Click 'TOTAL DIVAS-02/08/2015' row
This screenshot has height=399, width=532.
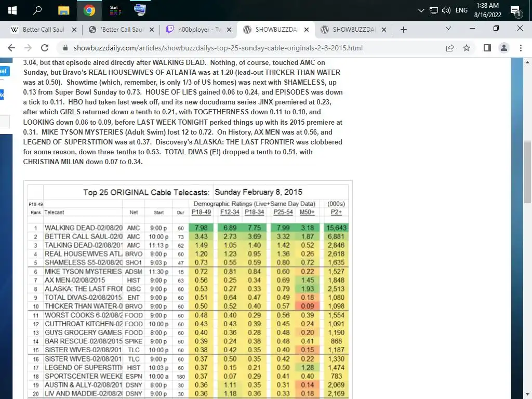tap(188, 298)
